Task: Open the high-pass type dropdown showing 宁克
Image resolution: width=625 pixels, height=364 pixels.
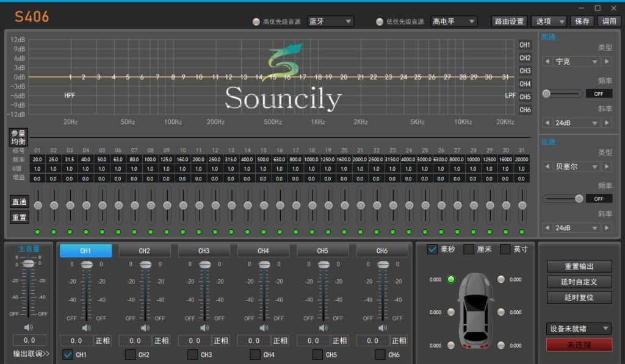Action: point(577,62)
